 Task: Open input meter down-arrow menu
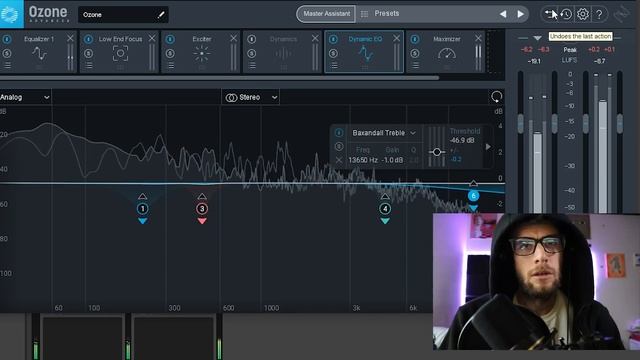(x=538, y=38)
